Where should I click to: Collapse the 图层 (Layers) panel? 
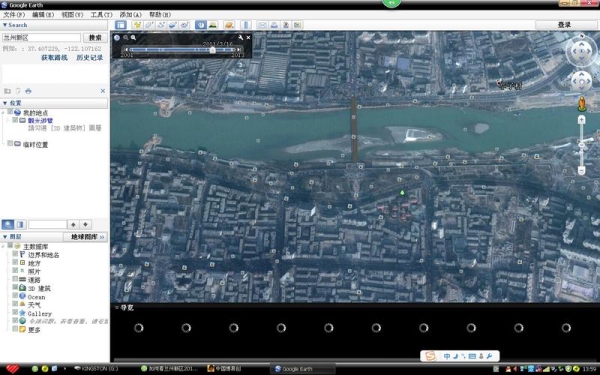[x=5, y=237]
